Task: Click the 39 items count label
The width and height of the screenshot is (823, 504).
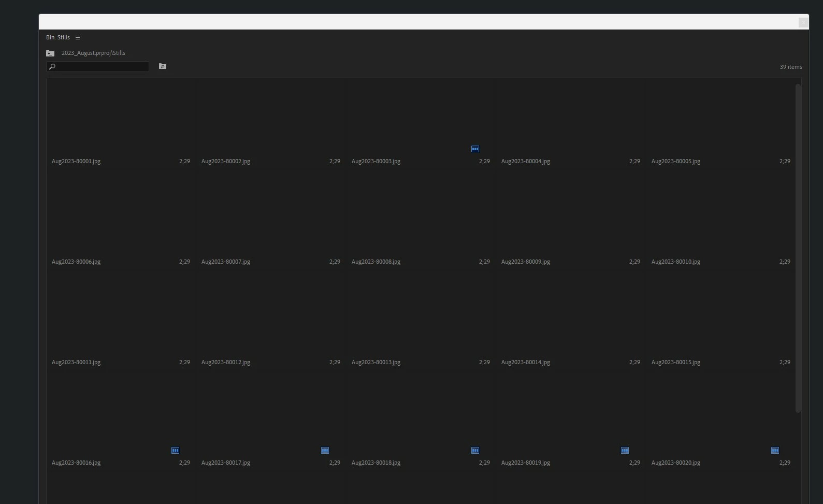Action: [791, 67]
